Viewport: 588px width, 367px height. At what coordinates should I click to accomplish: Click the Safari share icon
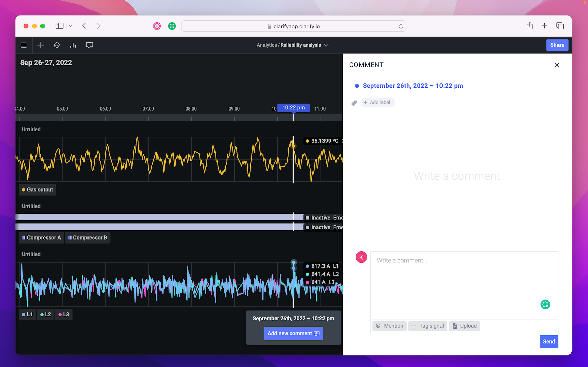[529, 26]
